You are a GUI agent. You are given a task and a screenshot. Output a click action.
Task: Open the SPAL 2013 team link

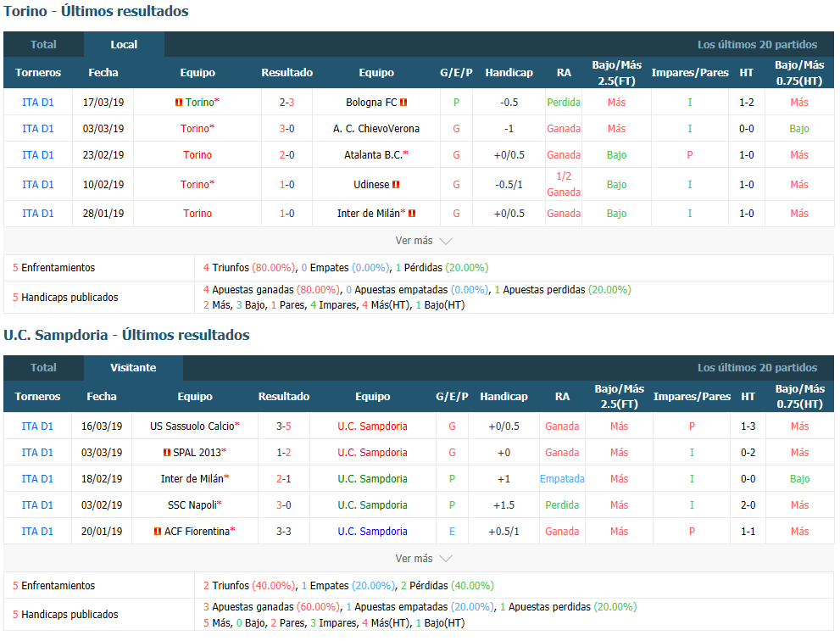point(197,453)
